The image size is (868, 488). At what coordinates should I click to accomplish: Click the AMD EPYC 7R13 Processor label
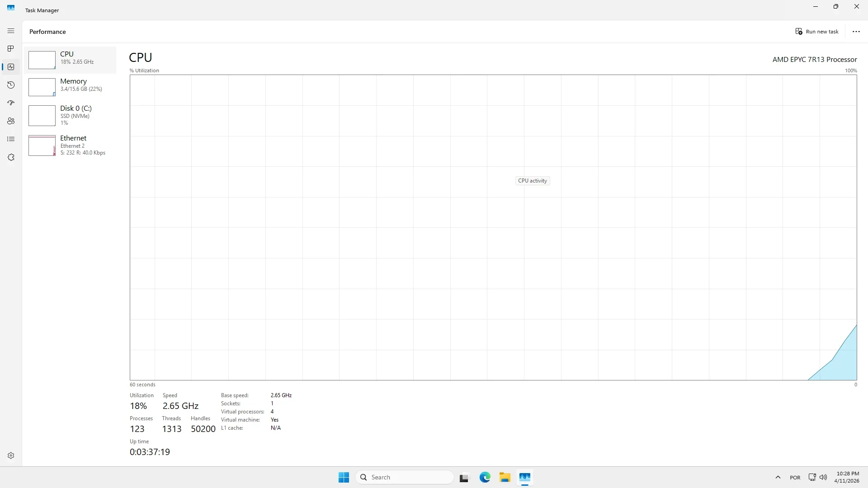click(x=815, y=60)
